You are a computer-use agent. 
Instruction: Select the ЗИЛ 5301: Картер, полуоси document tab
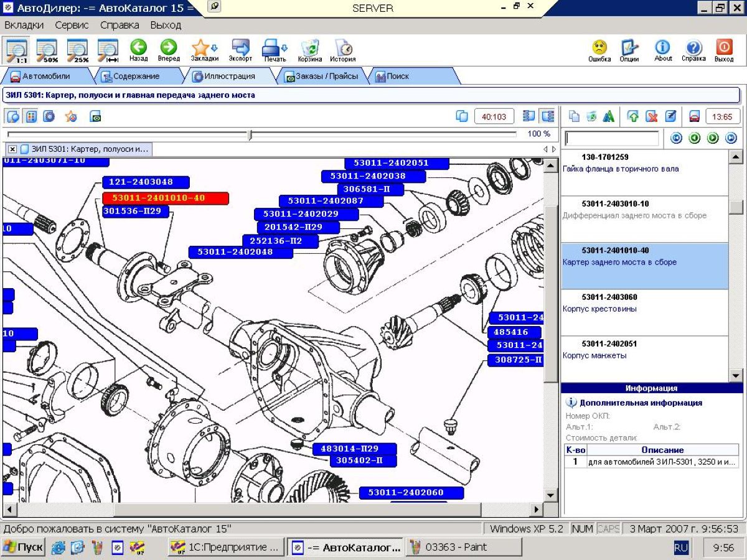(85, 149)
